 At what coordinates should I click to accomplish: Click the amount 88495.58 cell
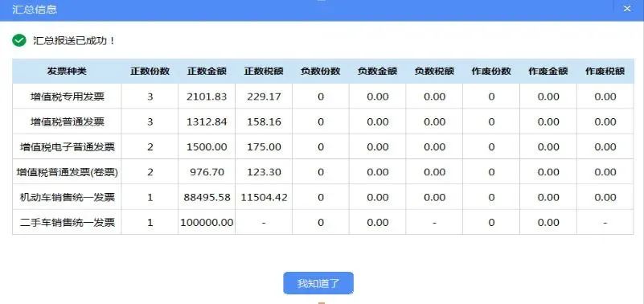tap(207, 197)
